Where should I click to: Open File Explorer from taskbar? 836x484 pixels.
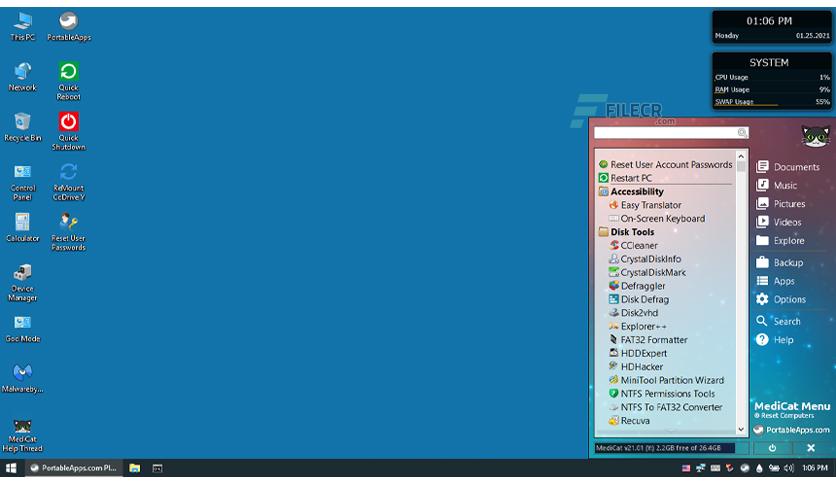click(x=134, y=468)
